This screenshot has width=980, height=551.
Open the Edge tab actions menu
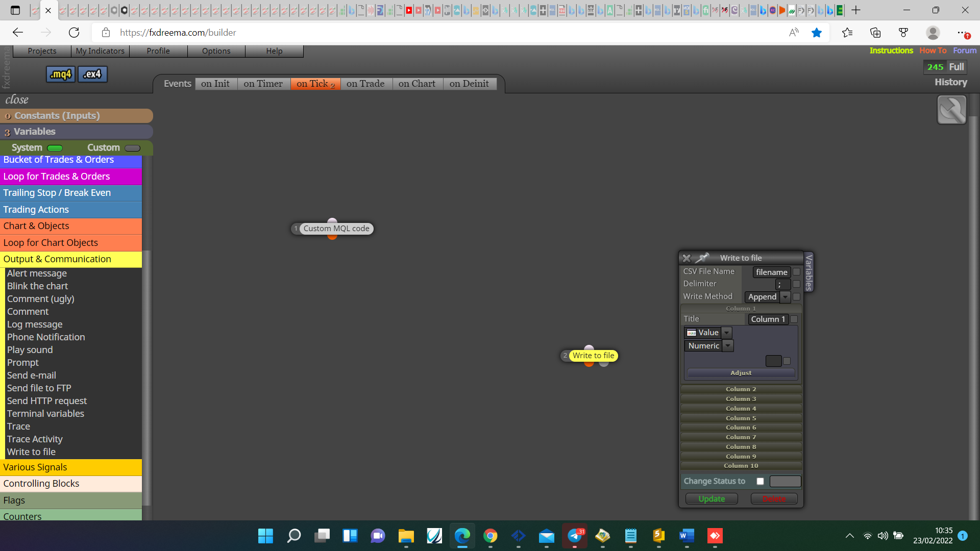click(15, 10)
